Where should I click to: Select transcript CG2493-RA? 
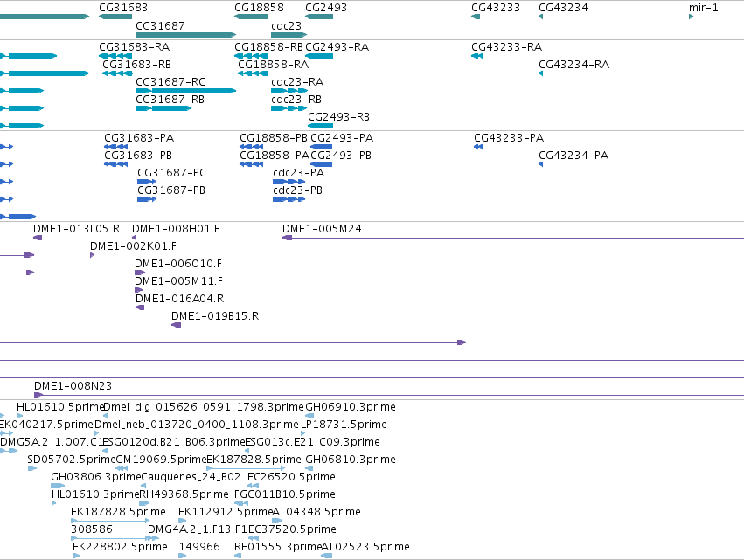(x=319, y=56)
